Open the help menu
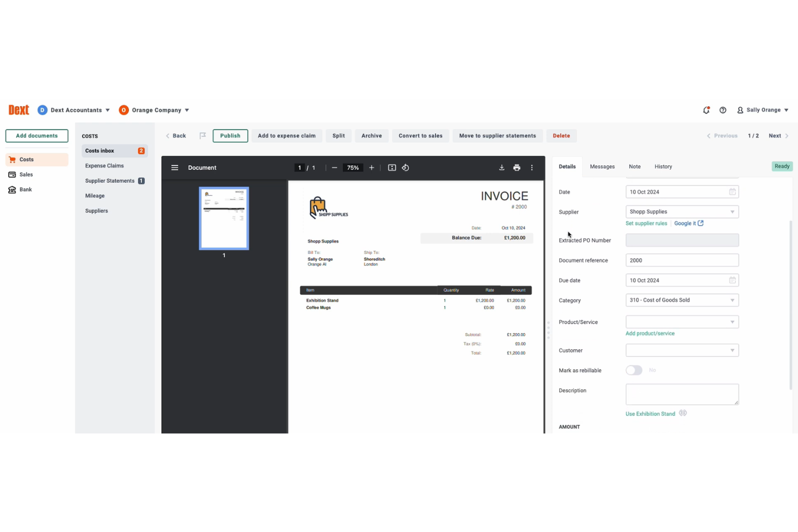The width and height of the screenshot is (798, 532). (x=723, y=110)
